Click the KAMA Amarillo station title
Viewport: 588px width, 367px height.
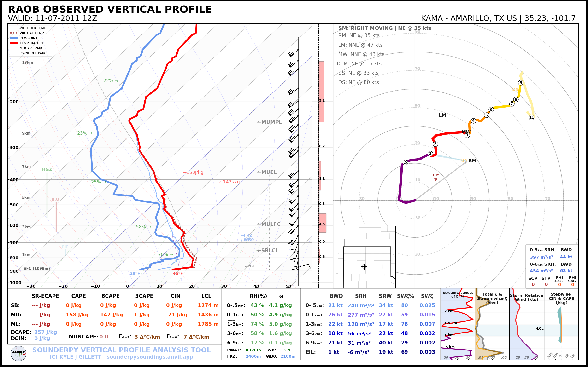click(x=498, y=18)
